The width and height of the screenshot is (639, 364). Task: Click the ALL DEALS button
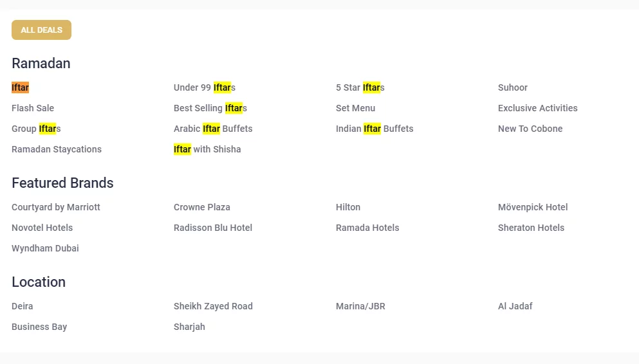(41, 30)
